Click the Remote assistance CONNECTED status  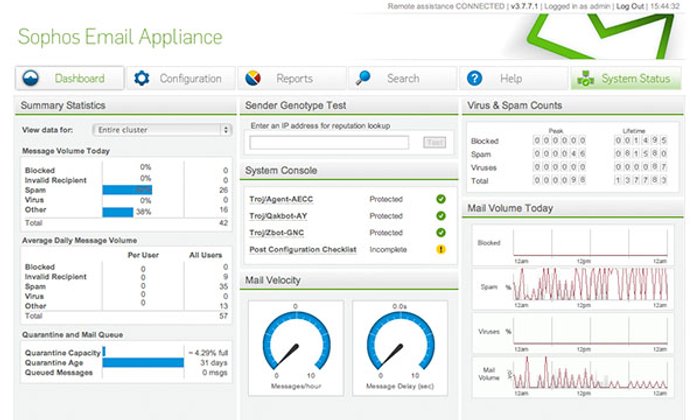(x=446, y=6)
